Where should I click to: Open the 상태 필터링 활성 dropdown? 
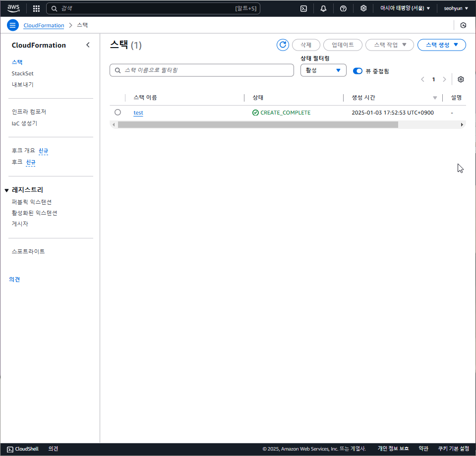[323, 70]
